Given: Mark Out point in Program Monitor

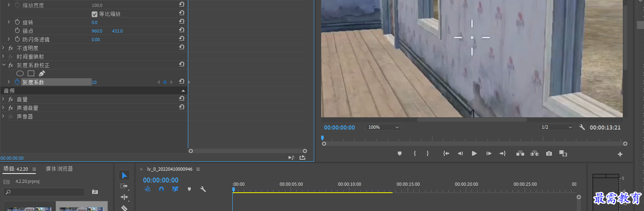Looking at the screenshot, I should click(x=428, y=154).
